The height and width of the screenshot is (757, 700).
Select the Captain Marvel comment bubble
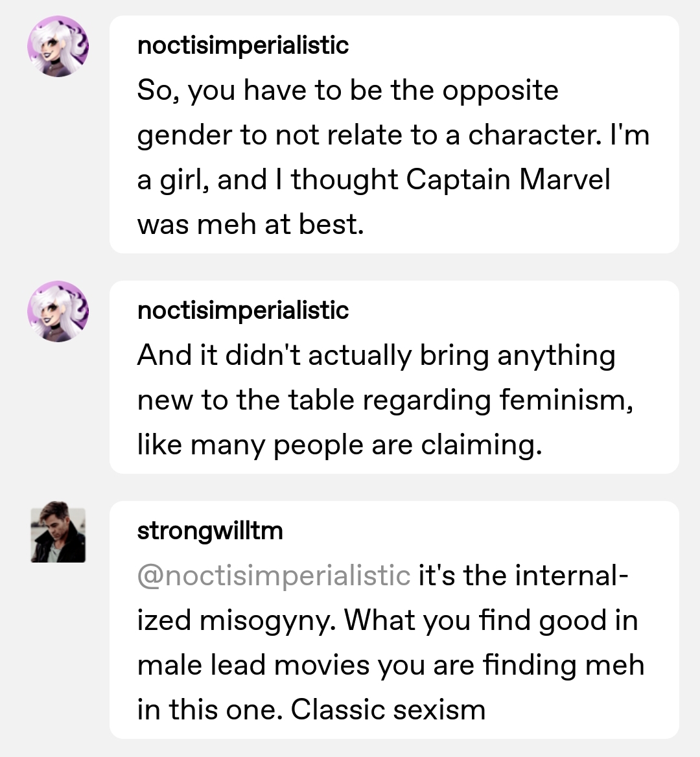[394, 134]
